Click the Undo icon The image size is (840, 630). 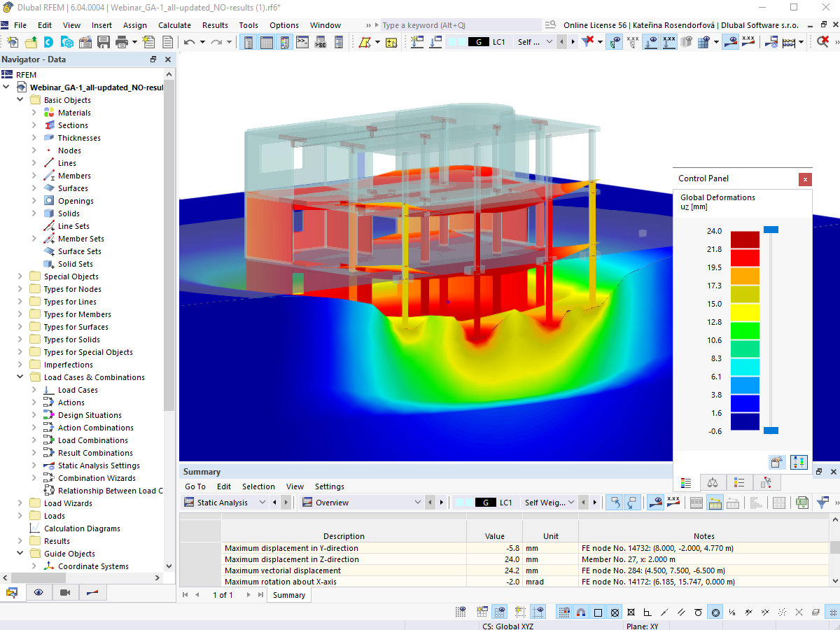(188, 42)
